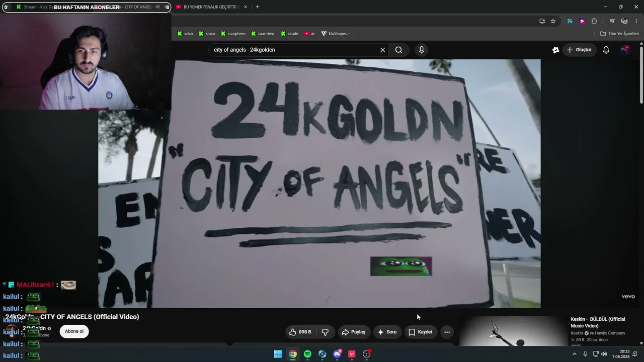Image resolution: width=644 pixels, height=362 pixels.
Task: Open the volume tray icon
Action: (604, 354)
